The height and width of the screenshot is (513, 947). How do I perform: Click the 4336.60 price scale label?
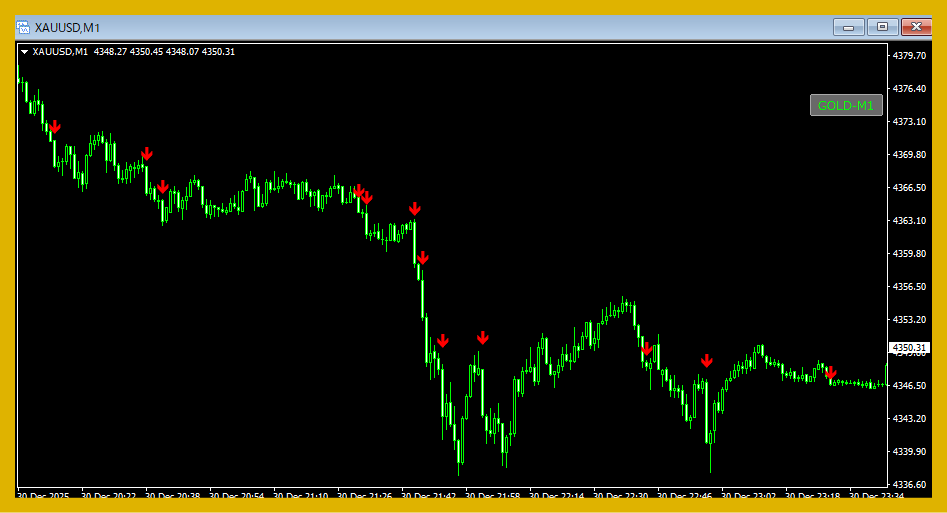tap(909, 485)
